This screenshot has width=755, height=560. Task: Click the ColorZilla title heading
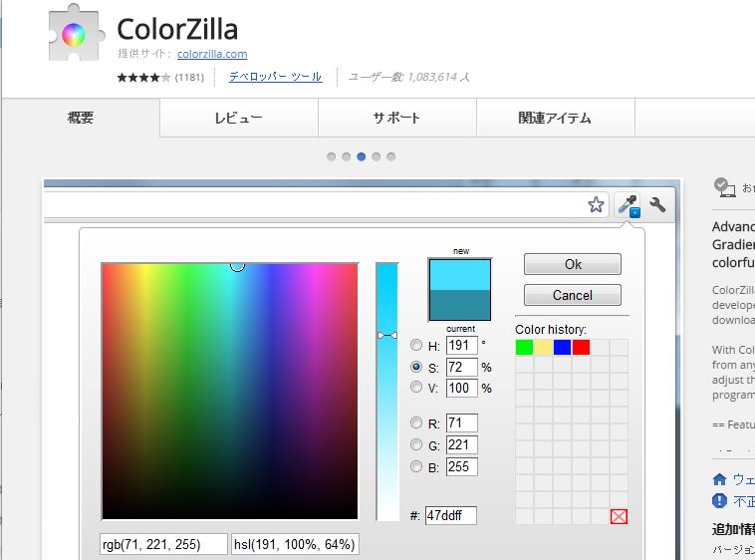(177, 29)
